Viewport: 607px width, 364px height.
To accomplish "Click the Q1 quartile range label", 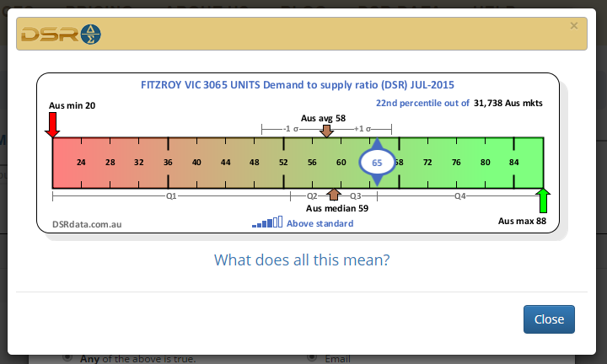I will tap(171, 195).
